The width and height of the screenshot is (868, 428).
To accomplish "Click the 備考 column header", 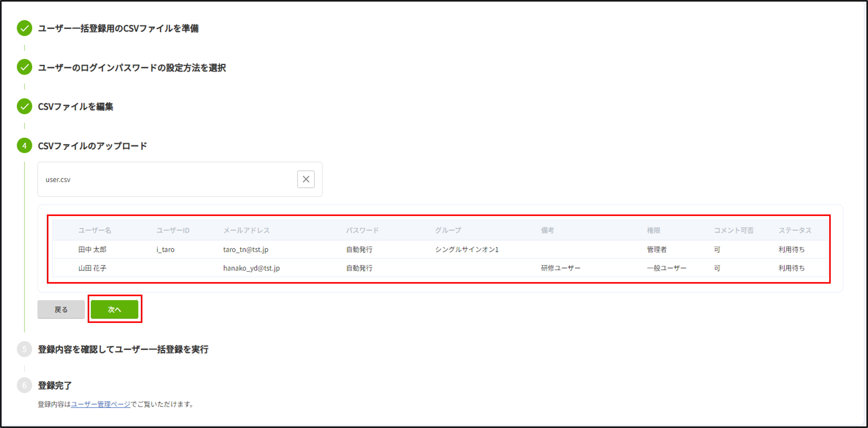I will (x=548, y=230).
